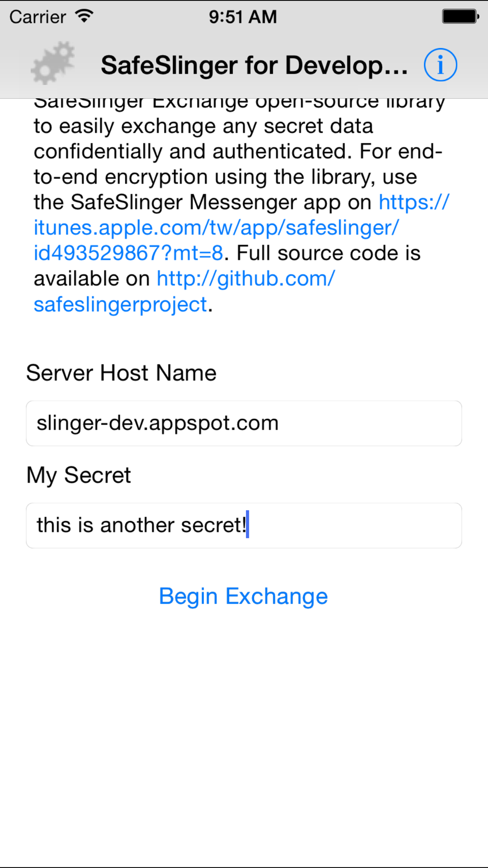Tap the Server Host Name label
The image size is (488, 868).
[x=122, y=373]
